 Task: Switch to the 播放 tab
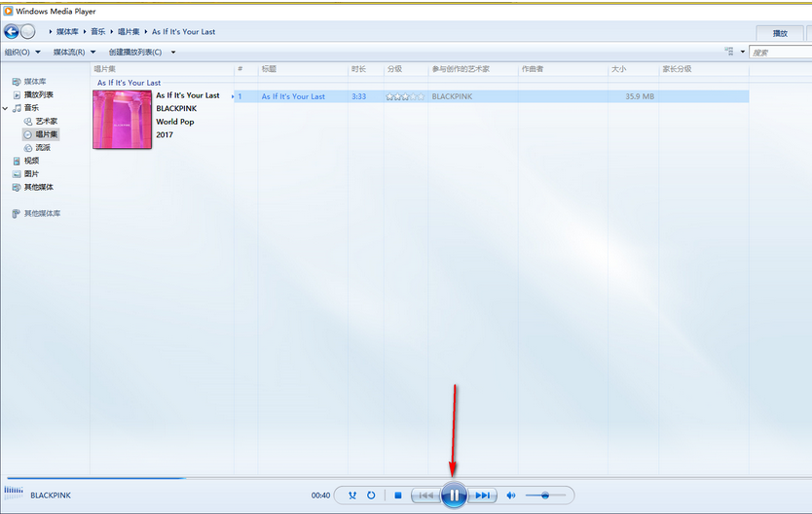[780, 33]
